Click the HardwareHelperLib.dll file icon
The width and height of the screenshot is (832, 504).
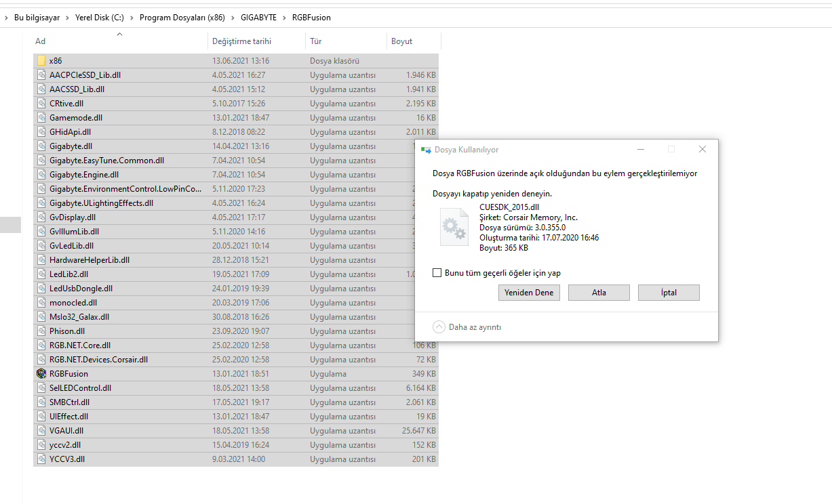(x=41, y=260)
